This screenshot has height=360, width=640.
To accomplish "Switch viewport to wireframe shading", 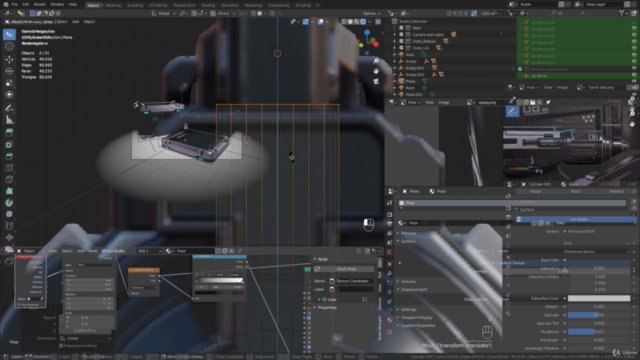I will (344, 22).
